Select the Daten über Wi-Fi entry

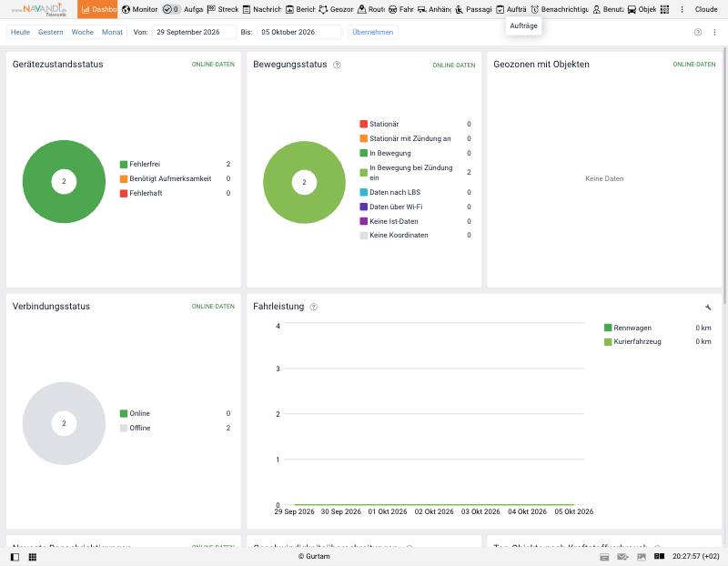click(x=416, y=207)
